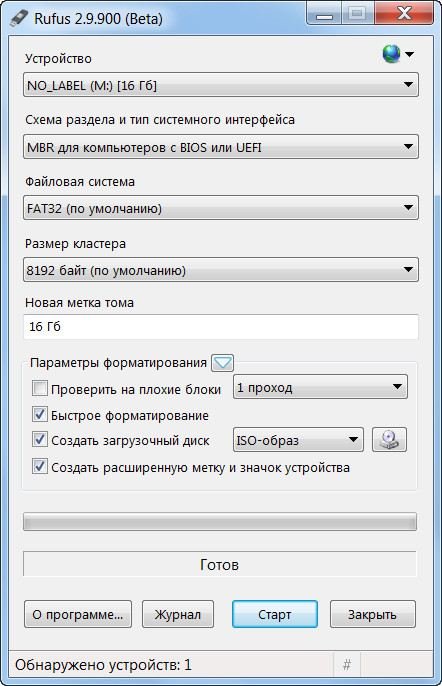Image resolution: width=442 pixels, height=686 pixels.
Task: Click the Закрыть button
Action: point(372,614)
